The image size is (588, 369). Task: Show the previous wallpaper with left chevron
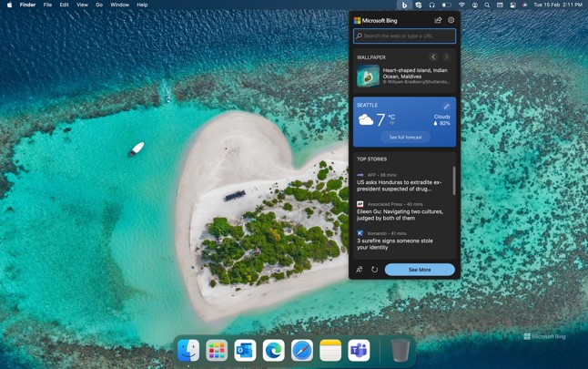click(433, 57)
